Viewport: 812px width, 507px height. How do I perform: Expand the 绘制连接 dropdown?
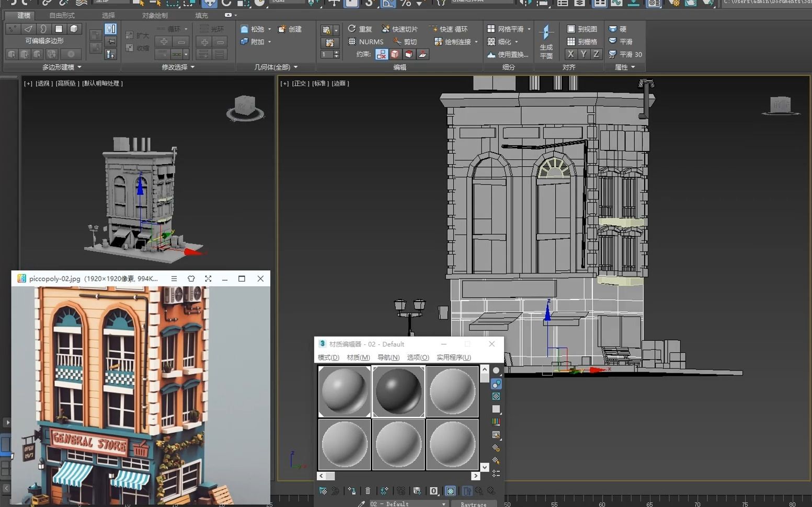tap(476, 41)
